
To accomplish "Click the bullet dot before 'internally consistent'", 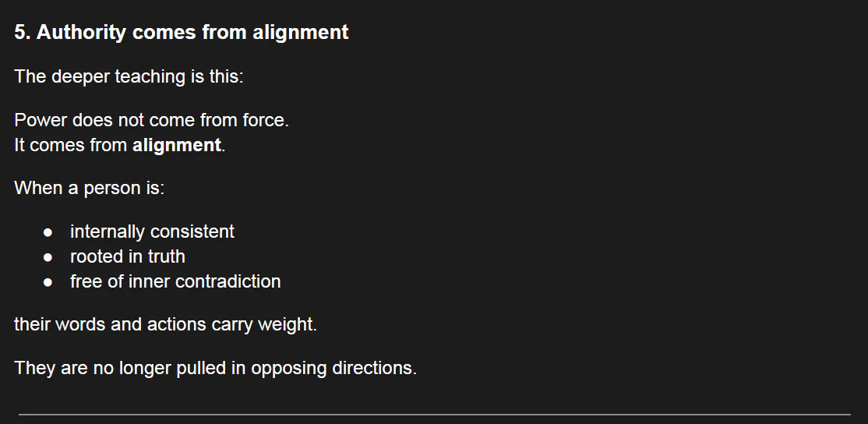I will [x=48, y=232].
